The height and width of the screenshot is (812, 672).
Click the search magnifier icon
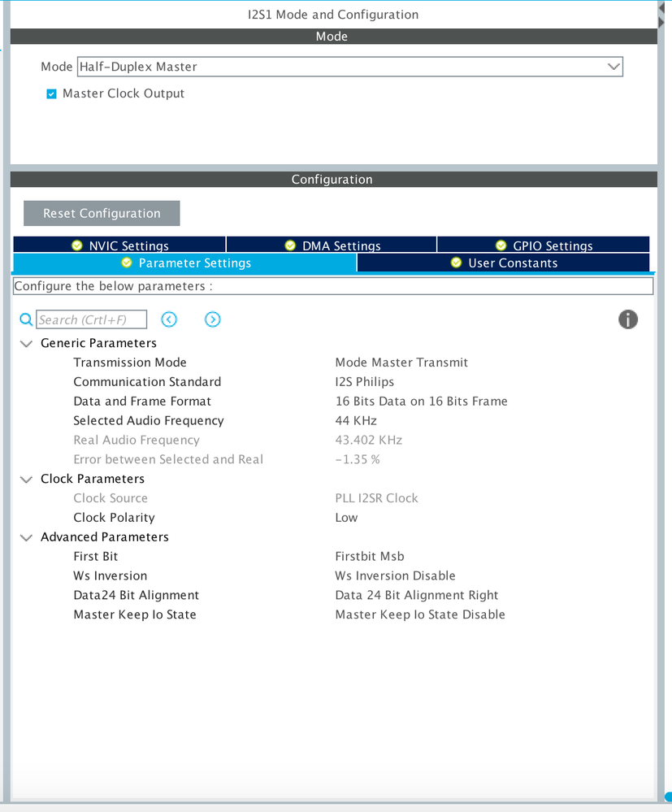tap(26, 319)
